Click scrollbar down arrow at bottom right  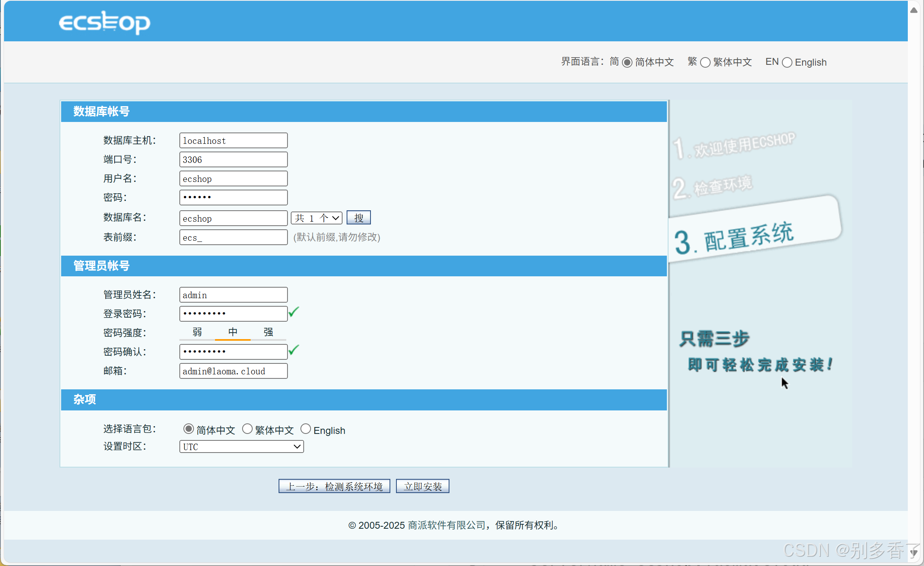click(x=914, y=553)
